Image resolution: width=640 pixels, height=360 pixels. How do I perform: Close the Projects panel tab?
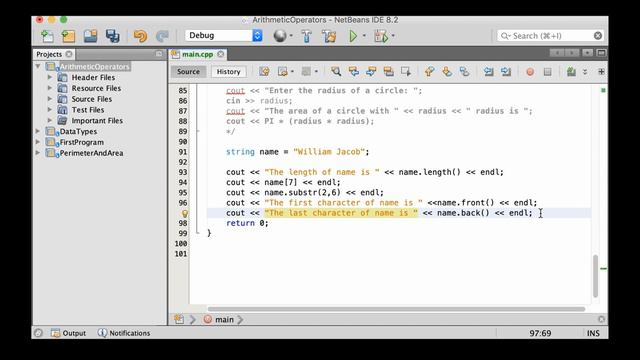pos(69,54)
